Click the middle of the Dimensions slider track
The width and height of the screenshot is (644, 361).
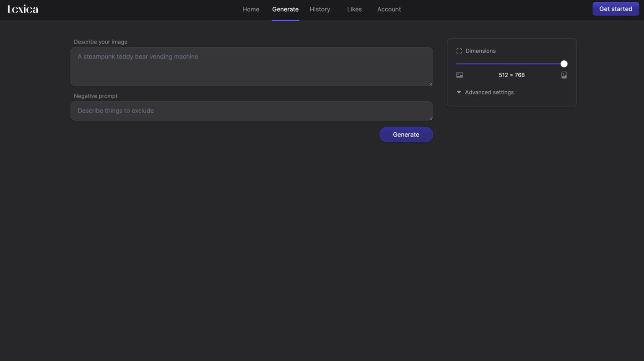pos(510,64)
